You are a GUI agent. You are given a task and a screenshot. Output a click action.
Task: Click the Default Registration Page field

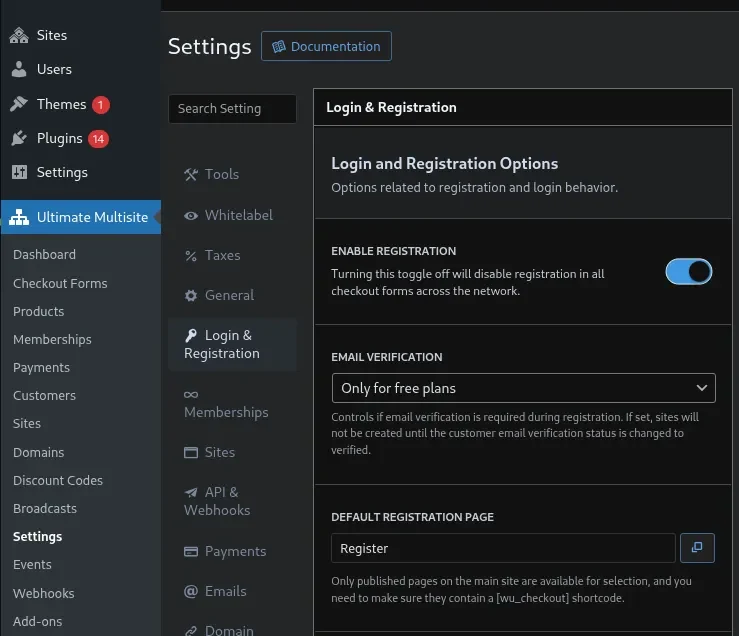point(503,548)
